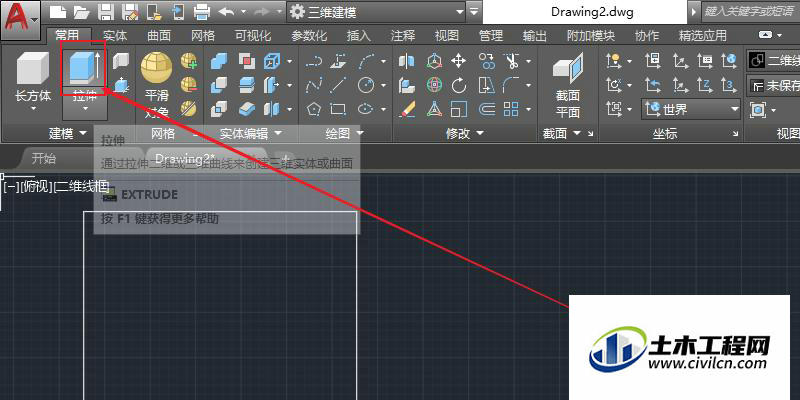Create a new drawing from quick access toolbar
The image size is (800, 400).
(58, 12)
